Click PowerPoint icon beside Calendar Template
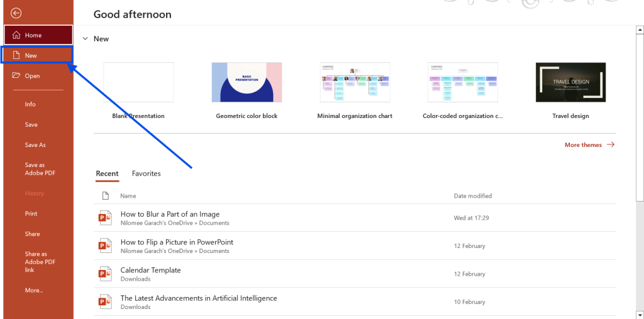This screenshot has height=319, width=644. pyautogui.click(x=104, y=274)
